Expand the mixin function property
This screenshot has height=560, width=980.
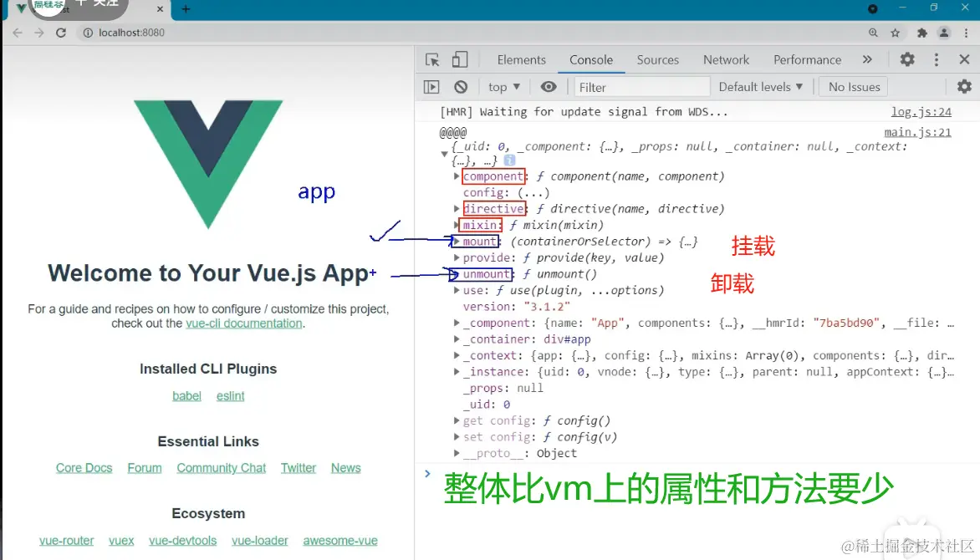[x=457, y=225]
